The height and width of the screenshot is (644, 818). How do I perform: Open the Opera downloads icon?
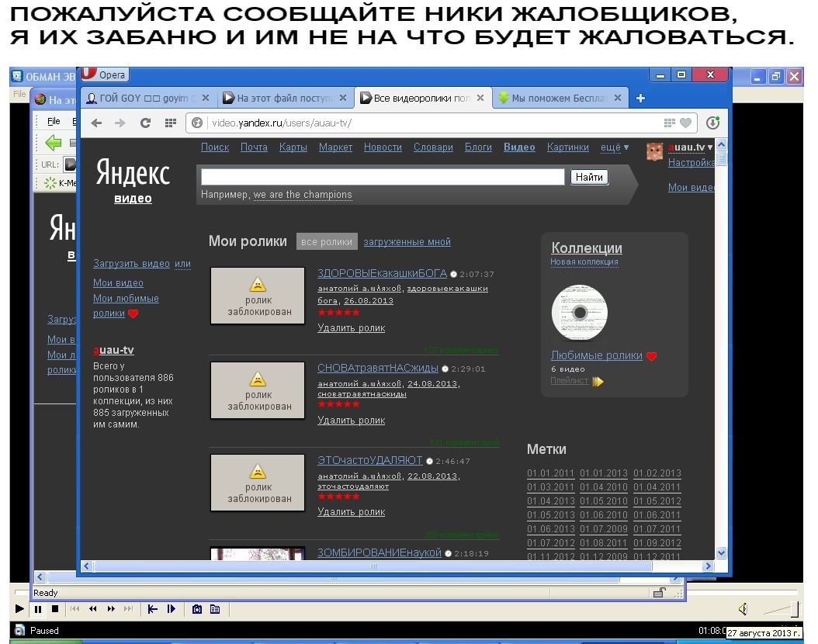[712, 123]
